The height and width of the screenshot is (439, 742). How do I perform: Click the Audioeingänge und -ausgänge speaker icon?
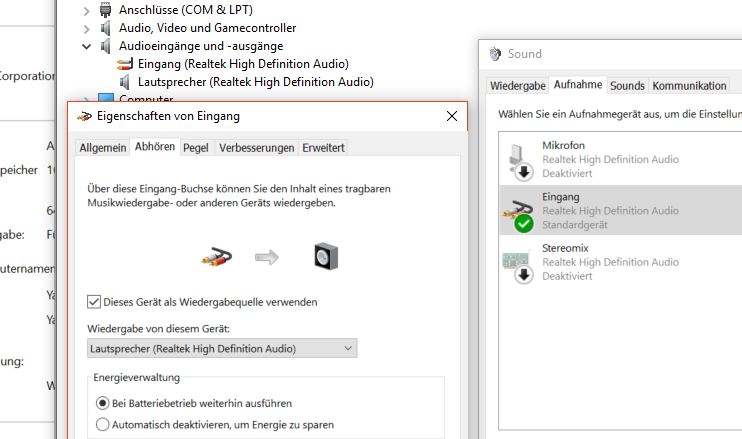point(106,46)
